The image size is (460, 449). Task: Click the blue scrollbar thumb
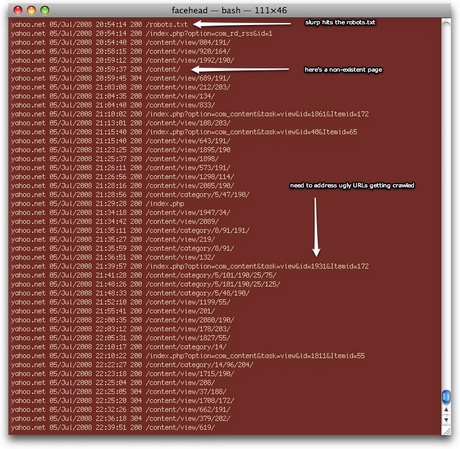coord(446,396)
